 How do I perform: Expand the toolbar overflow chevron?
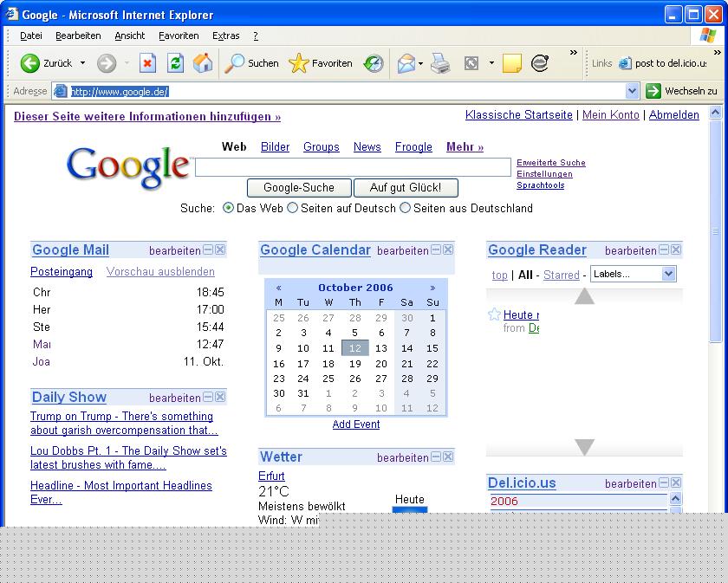coord(574,53)
